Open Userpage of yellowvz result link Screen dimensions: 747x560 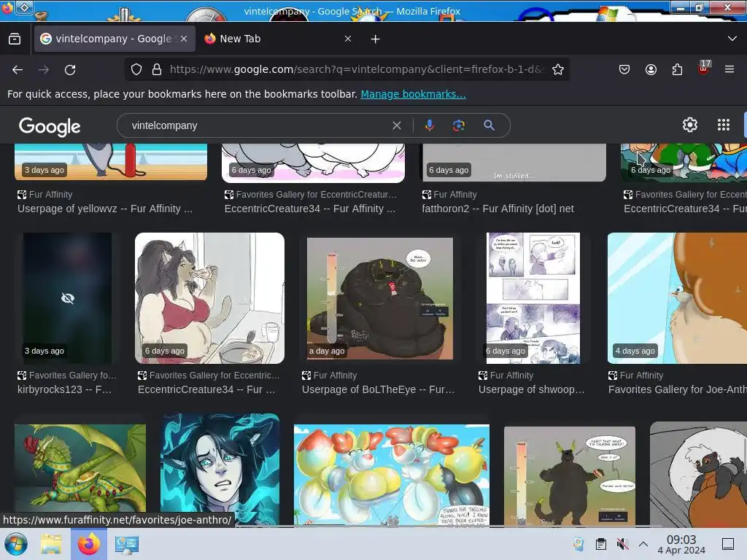click(105, 209)
